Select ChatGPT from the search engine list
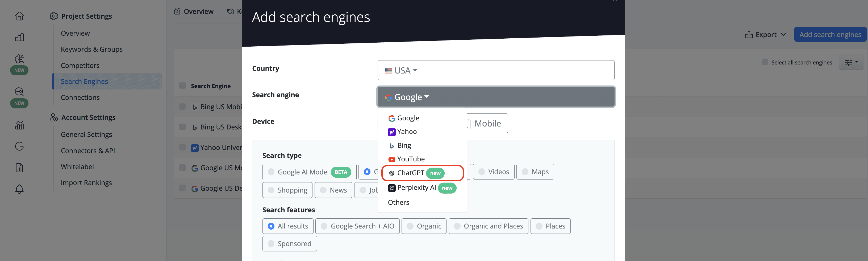 click(x=422, y=173)
